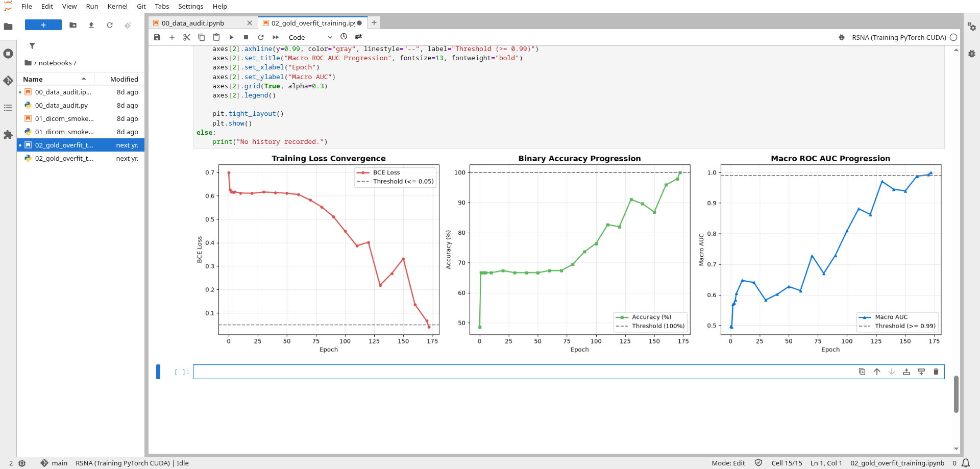The image size is (980, 469).
Task: Sort files by Name column
Action: point(54,79)
